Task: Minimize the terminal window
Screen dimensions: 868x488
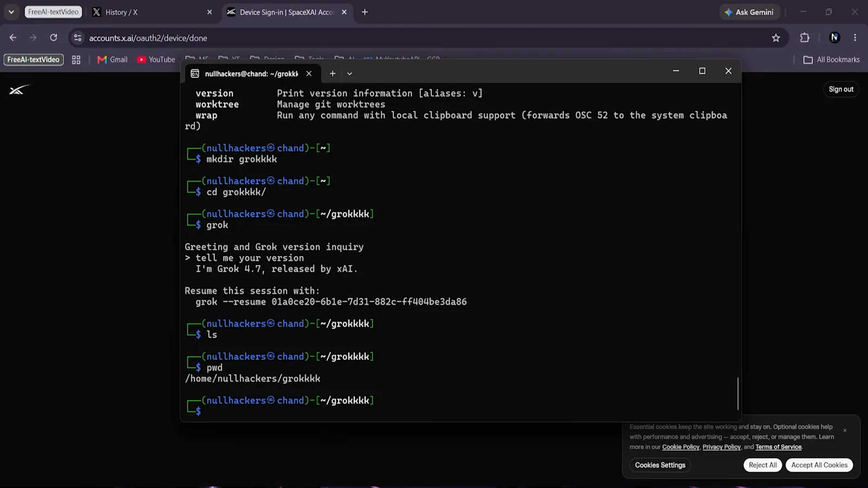Action: pos(676,71)
